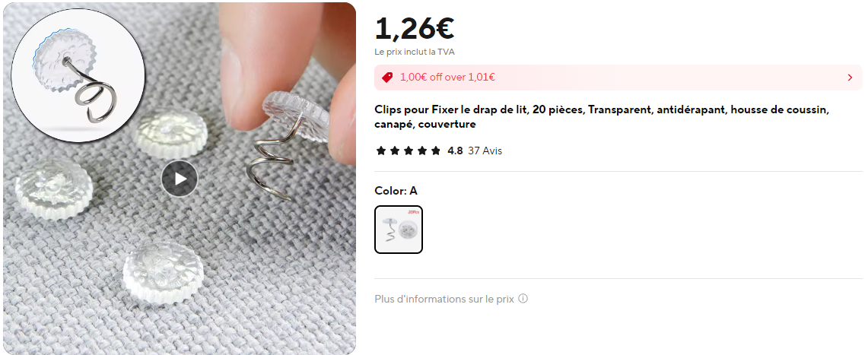Click the Color: A label
The image size is (868, 355).
pos(396,191)
